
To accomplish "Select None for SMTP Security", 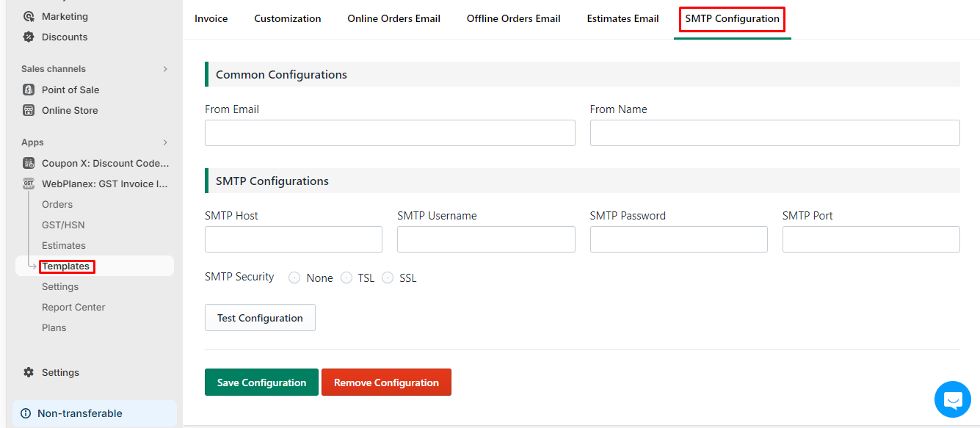I will (294, 278).
